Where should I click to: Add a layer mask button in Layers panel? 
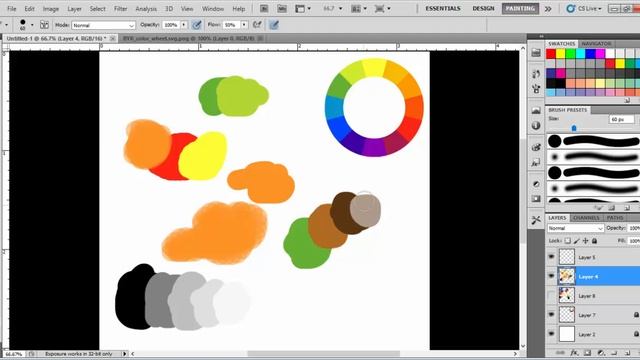[587, 353]
